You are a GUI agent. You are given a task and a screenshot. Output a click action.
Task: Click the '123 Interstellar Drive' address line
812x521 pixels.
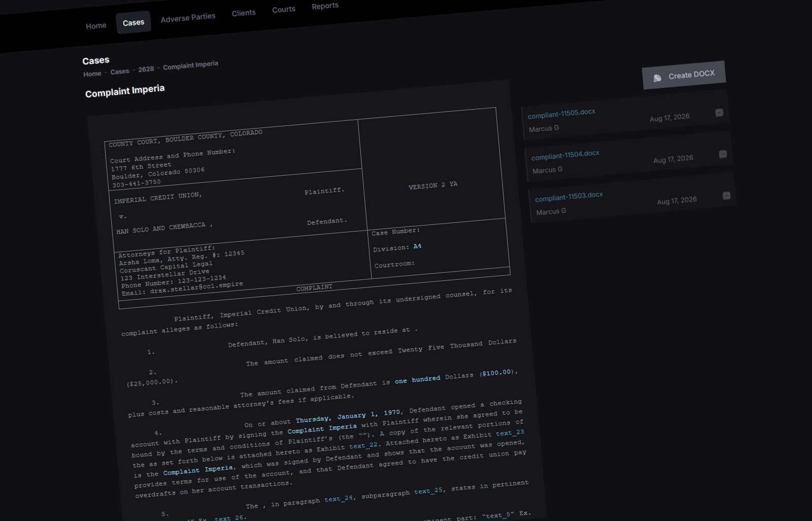coord(165,274)
